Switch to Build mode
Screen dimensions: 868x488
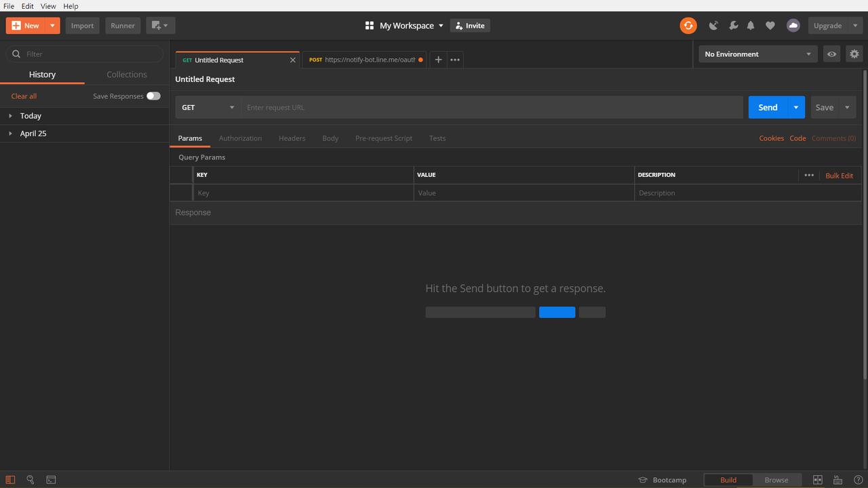pos(728,480)
